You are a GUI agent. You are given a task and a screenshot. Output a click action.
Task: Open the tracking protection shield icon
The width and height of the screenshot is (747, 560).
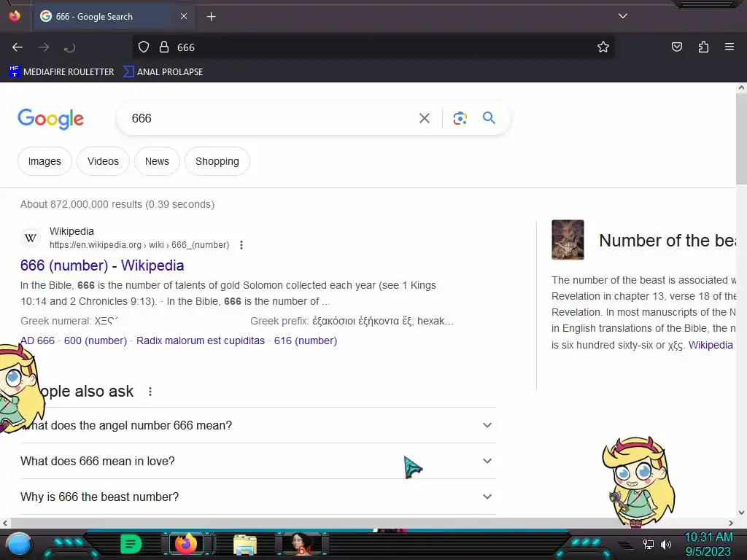pyautogui.click(x=144, y=47)
